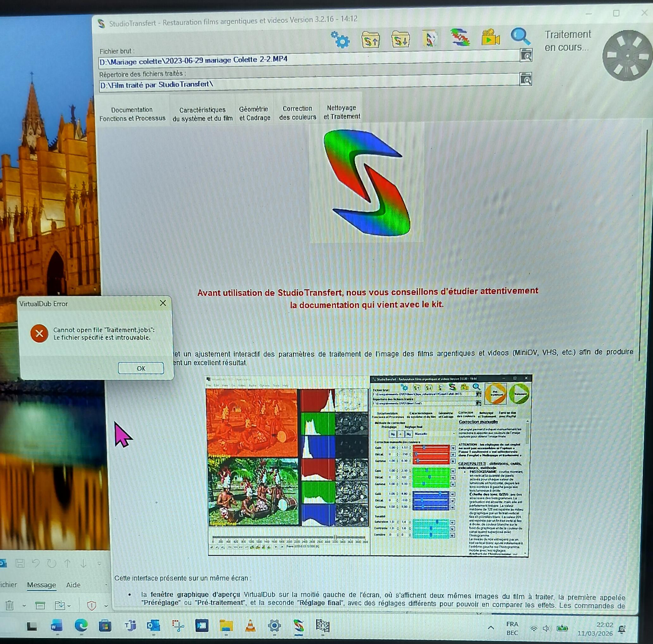Expand the move-to-folder dropdown arrow

tap(69, 606)
